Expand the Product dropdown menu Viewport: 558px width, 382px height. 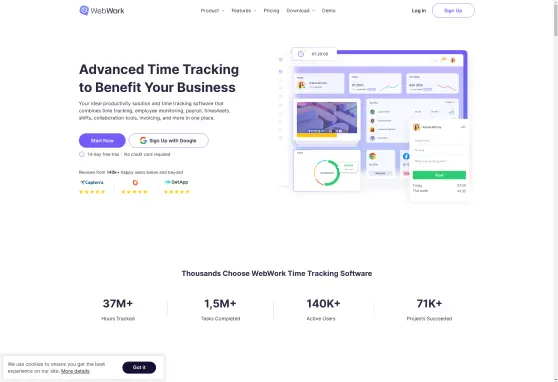212,11
